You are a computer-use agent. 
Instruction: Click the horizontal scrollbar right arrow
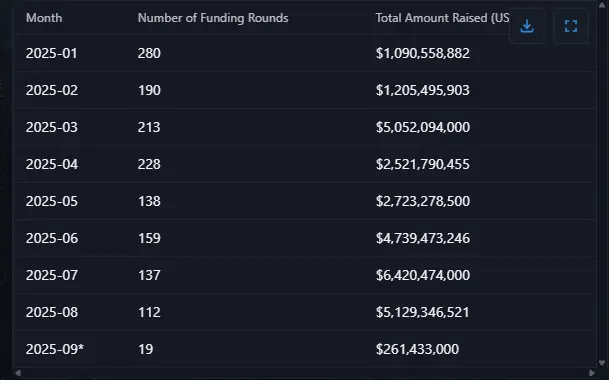coord(592,373)
